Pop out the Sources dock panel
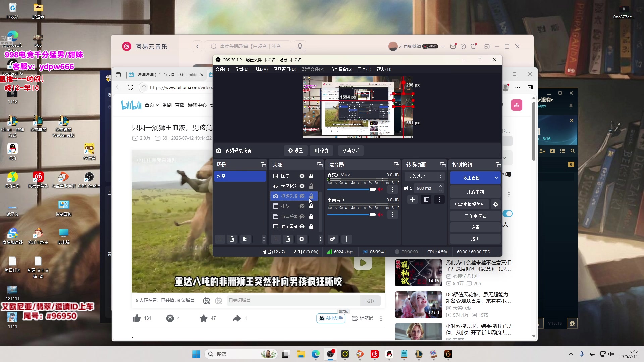 tap(320, 165)
